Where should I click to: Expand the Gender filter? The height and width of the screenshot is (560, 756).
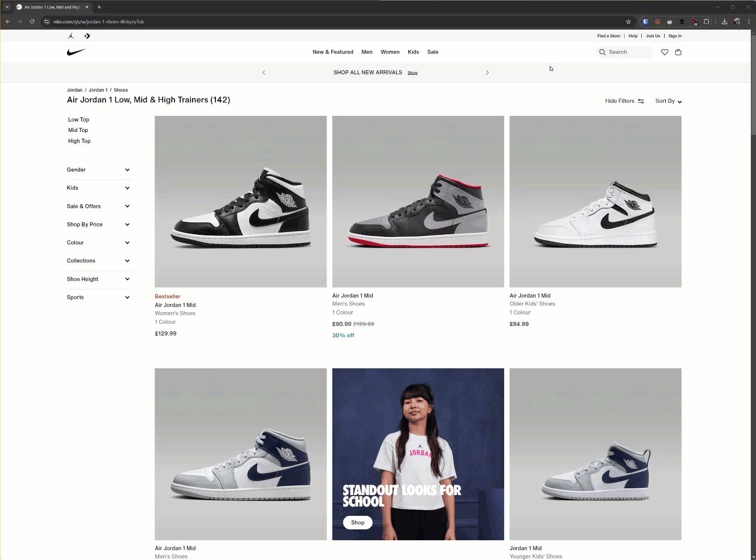coord(99,170)
